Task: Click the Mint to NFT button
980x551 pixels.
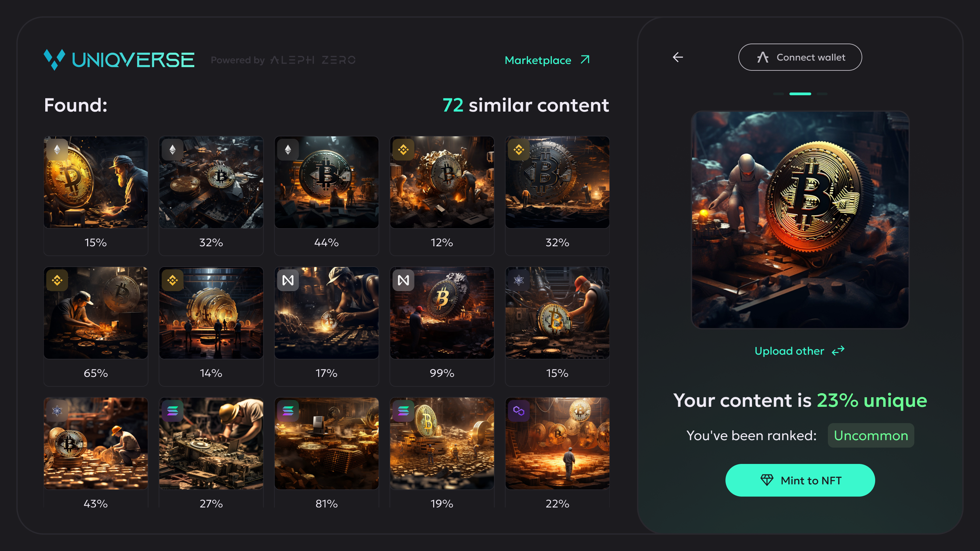Action: (x=800, y=480)
